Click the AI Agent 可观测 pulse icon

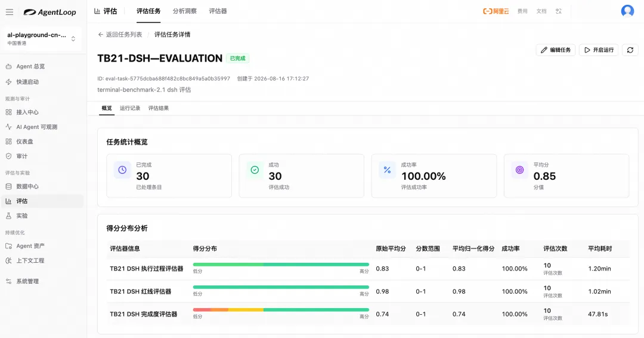(8, 127)
